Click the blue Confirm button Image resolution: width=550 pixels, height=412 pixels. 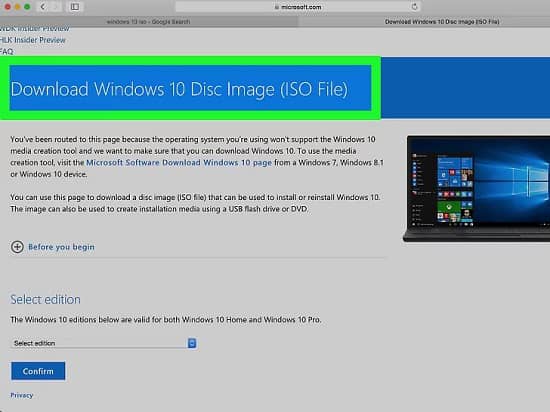coord(38,371)
